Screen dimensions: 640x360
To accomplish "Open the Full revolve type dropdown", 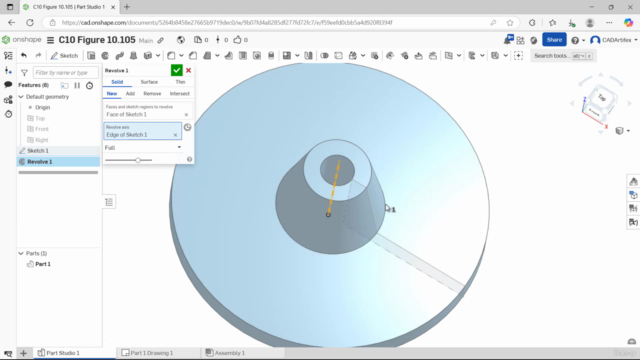I will click(x=143, y=147).
